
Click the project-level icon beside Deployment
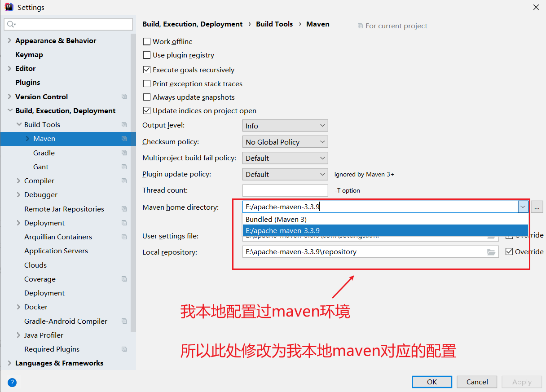[x=124, y=223]
